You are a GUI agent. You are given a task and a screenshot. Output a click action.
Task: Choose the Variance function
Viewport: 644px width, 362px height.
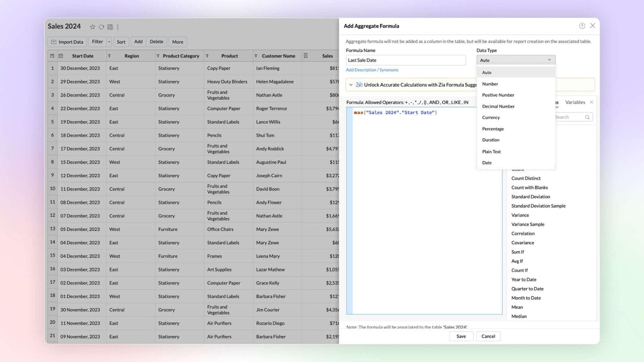520,216
